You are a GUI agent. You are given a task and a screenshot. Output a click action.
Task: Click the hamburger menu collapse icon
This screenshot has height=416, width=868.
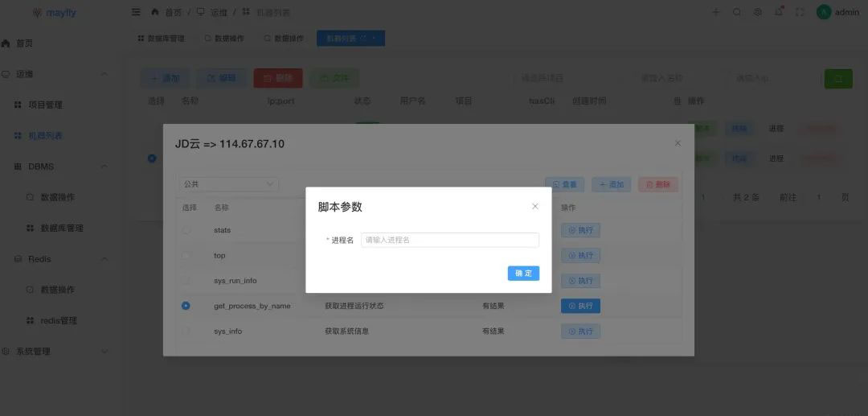[136, 12]
